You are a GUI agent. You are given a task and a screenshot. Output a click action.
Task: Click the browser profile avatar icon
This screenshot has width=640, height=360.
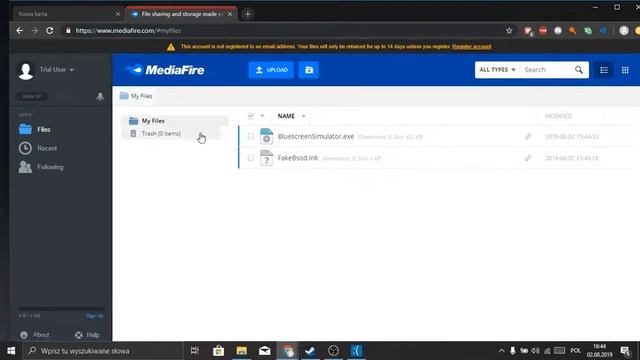coord(624,31)
